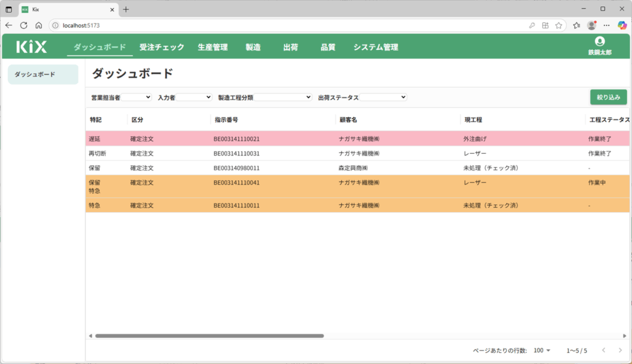Click the 1〜5 / 5 pagination count
This screenshot has width=632, height=364.
tap(577, 350)
